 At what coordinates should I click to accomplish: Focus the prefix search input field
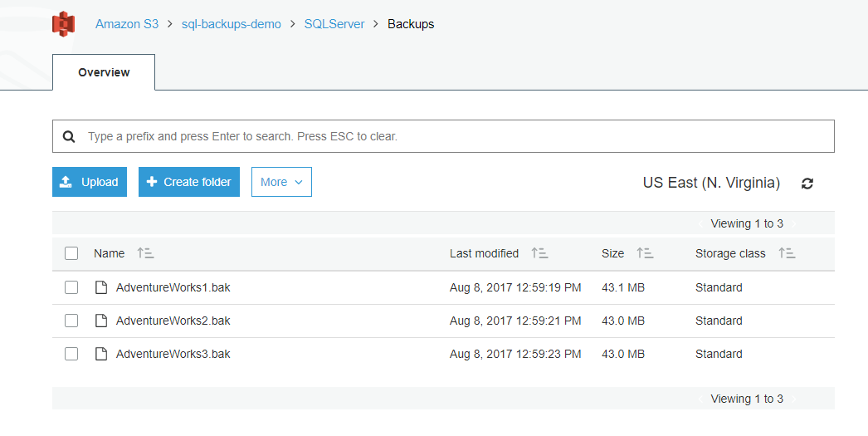(x=443, y=136)
